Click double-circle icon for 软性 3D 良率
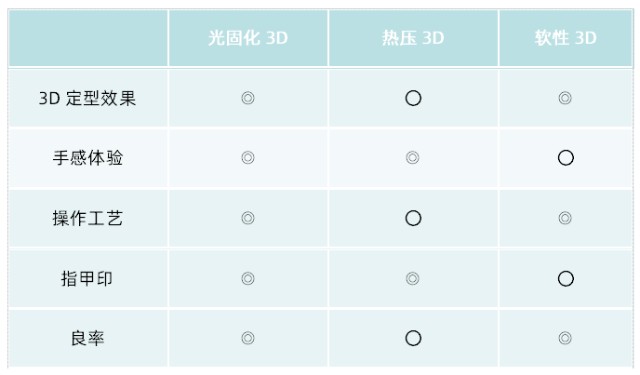640x375 pixels. (x=565, y=338)
